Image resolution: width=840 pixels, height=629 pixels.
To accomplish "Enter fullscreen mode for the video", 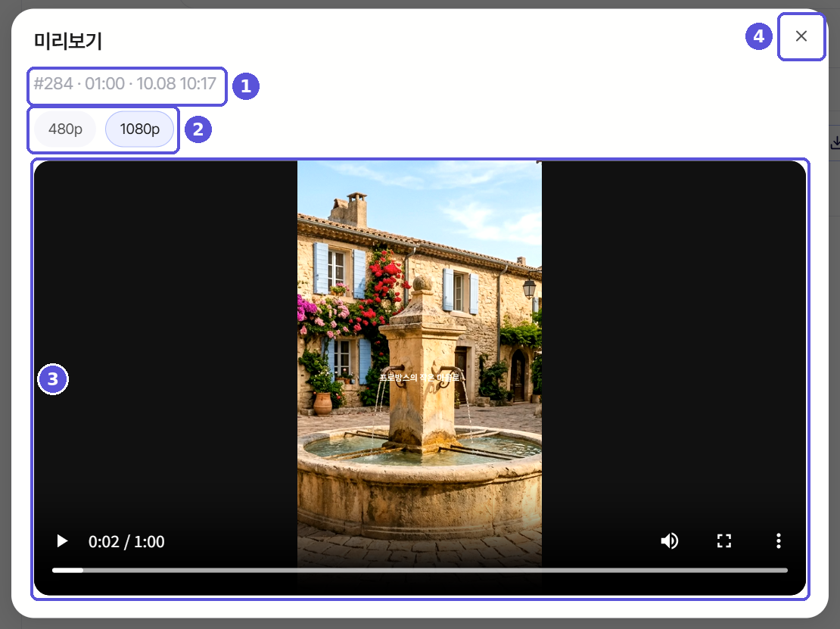I will point(724,541).
